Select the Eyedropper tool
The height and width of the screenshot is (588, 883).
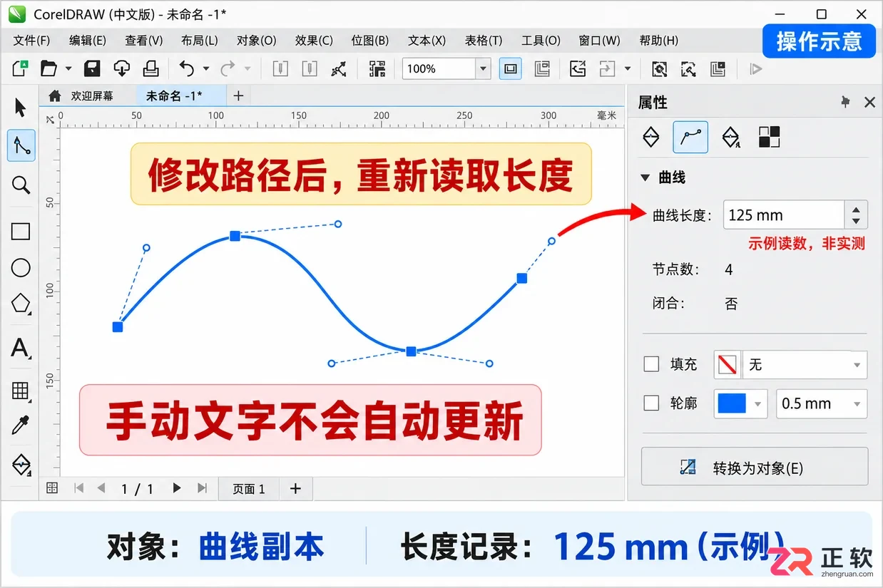(21, 425)
